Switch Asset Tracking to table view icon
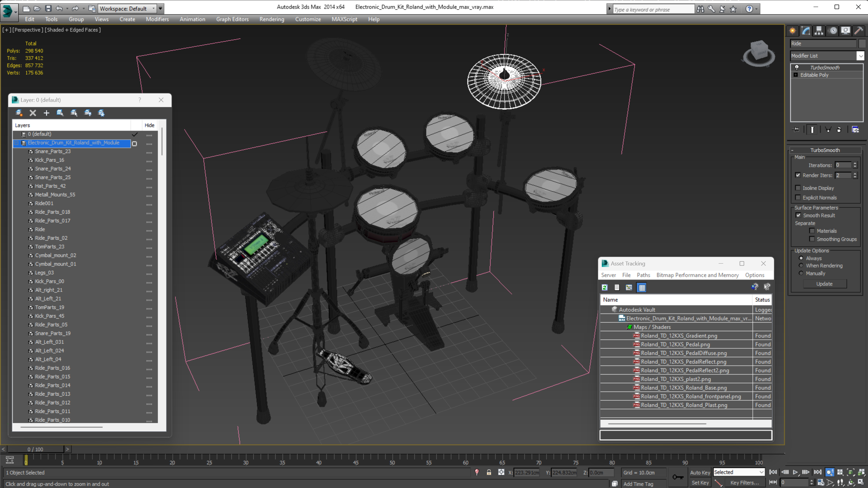 point(642,287)
